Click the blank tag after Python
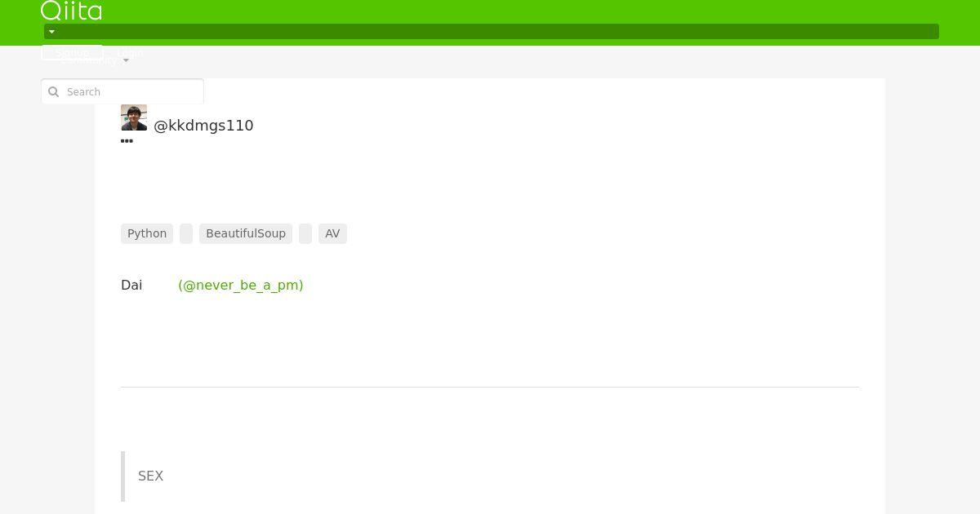This screenshot has height=514, width=980. click(x=186, y=233)
